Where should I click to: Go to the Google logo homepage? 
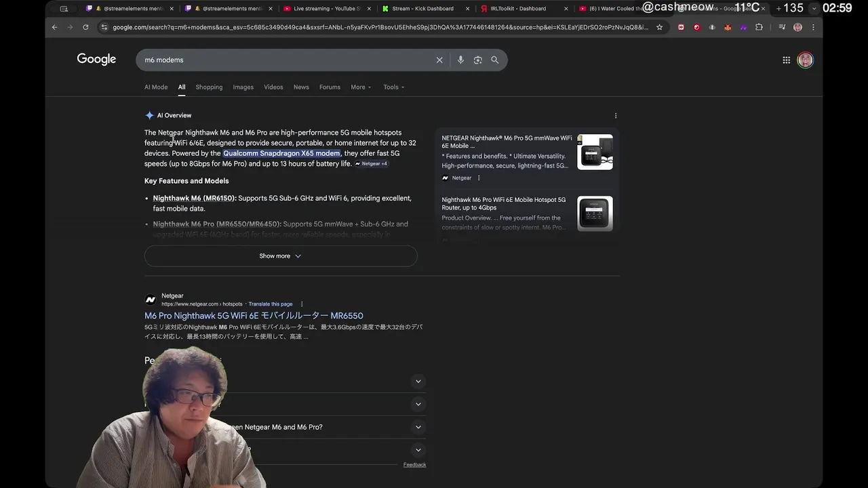[96, 60]
